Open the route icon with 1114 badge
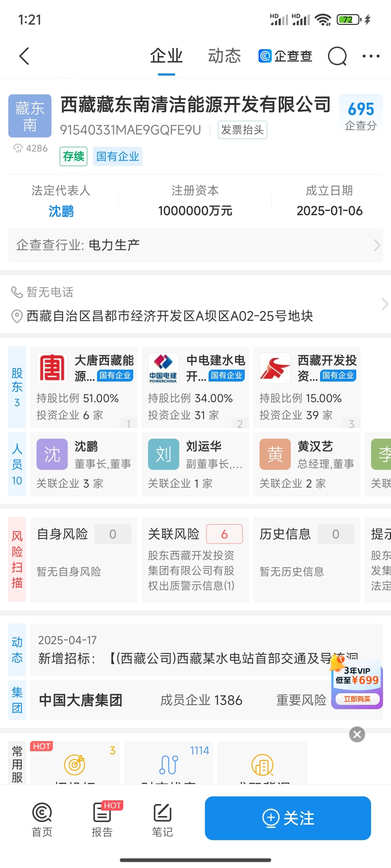The width and height of the screenshot is (391, 868). coord(169,764)
